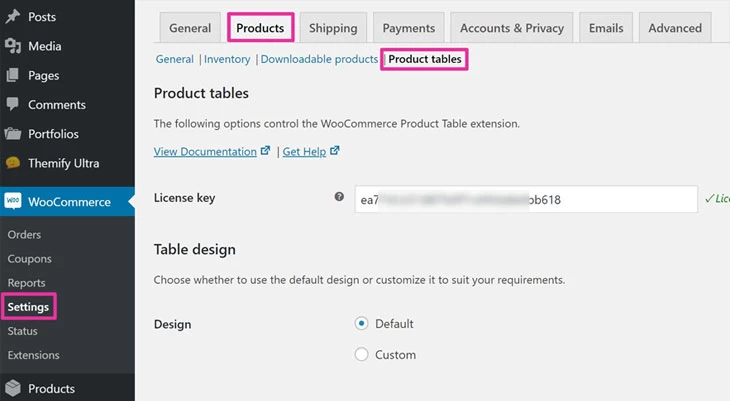Go to the General products sub-section
730x401 pixels.
[175, 59]
